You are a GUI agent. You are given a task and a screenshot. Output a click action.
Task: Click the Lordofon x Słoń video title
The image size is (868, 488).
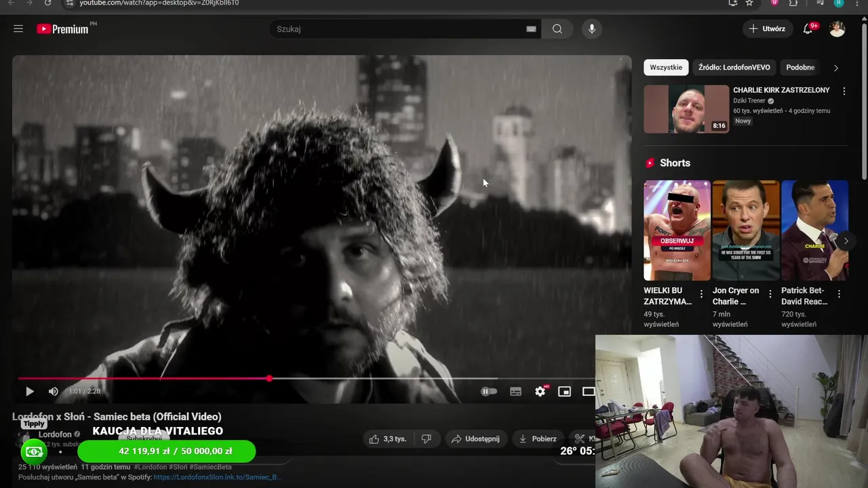point(117,417)
